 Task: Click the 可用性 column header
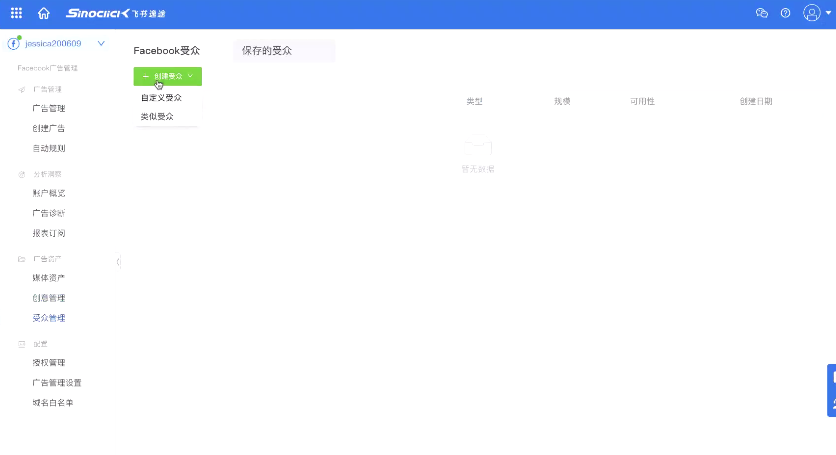click(642, 101)
